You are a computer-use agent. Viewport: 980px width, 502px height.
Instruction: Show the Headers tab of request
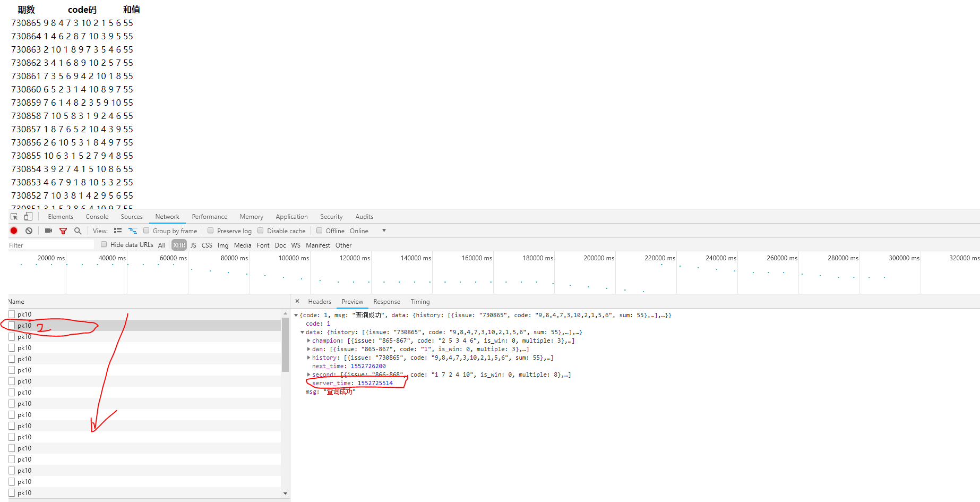tap(320, 302)
